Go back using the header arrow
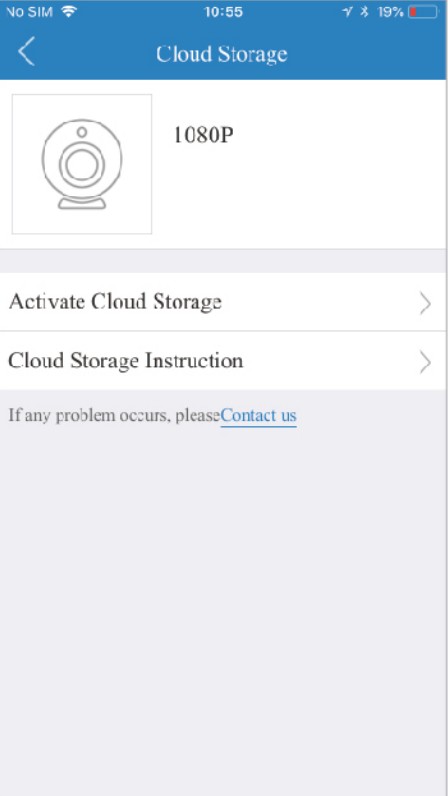Viewport: 448px width, 796px height. [26, 51]
